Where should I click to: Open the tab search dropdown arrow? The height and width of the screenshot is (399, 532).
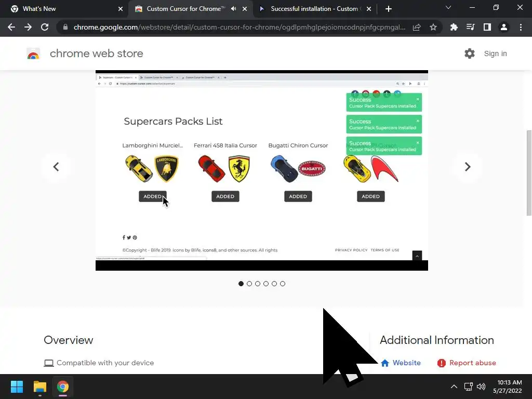pyautogui.click(x=448, y=7)
